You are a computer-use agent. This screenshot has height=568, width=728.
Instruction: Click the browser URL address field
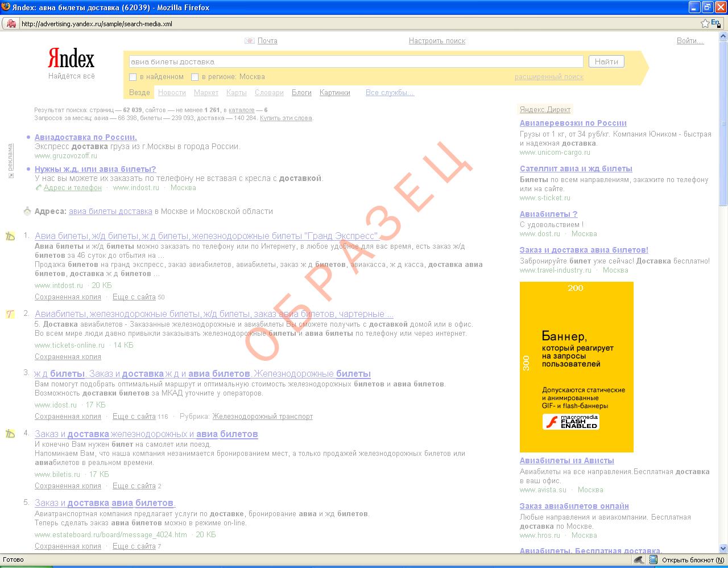pos(358,24)
